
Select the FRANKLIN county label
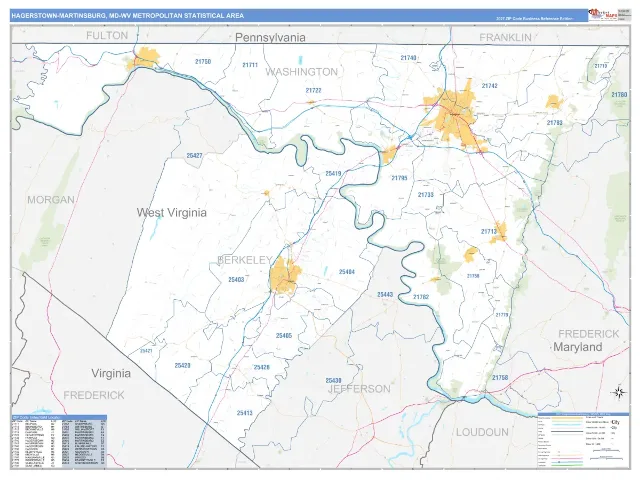pyautogui.click(x=505, y=38)
